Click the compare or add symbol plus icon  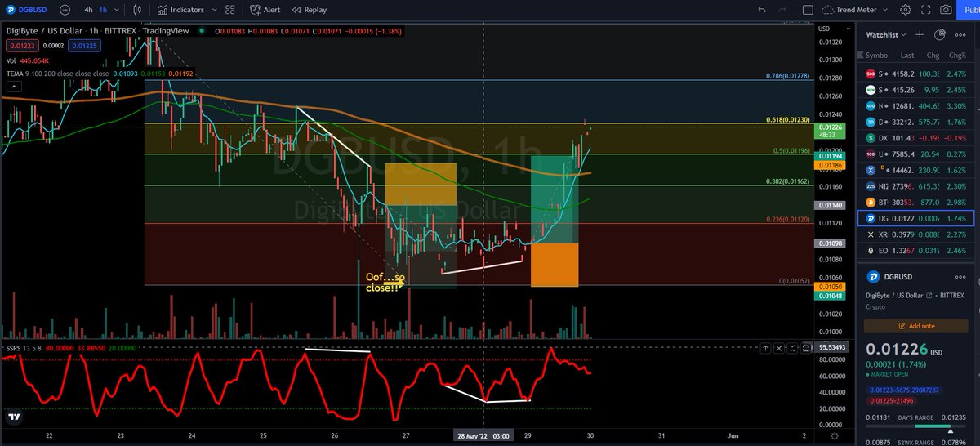pos(65,10)
